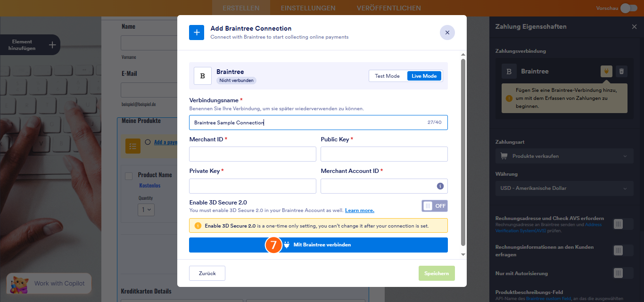Select Test Mode option
Screen dimensions: 644x302
[x=387, y=76]
